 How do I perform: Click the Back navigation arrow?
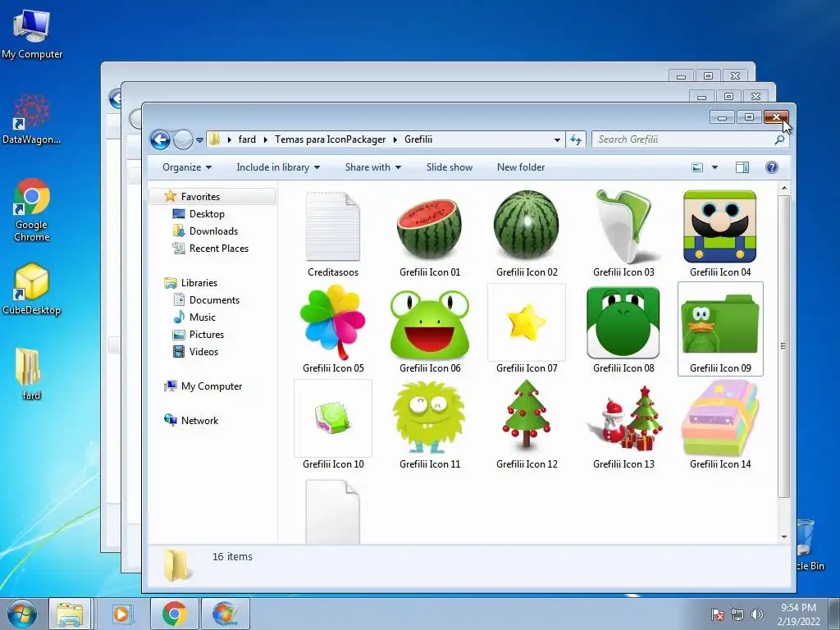(160, 139)
